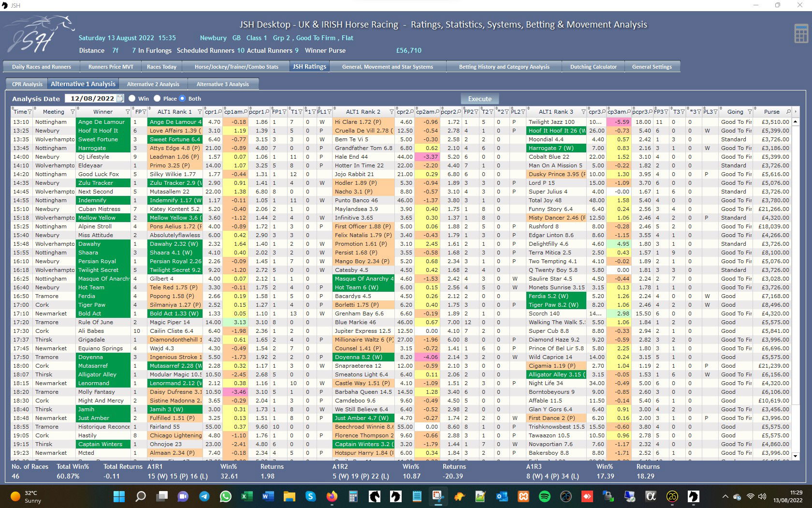Open the PL3 column filter dropdown
Viewport: 812px width, 508px height.
click(715, 112)
